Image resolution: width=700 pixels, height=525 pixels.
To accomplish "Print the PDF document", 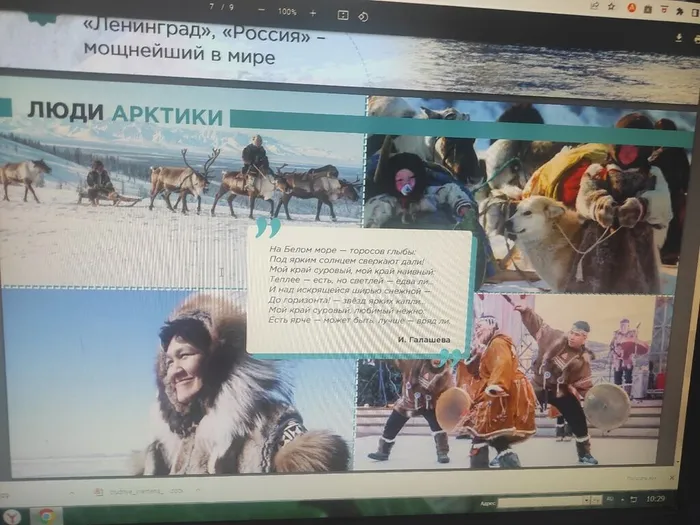I will (x=697, y=39).
